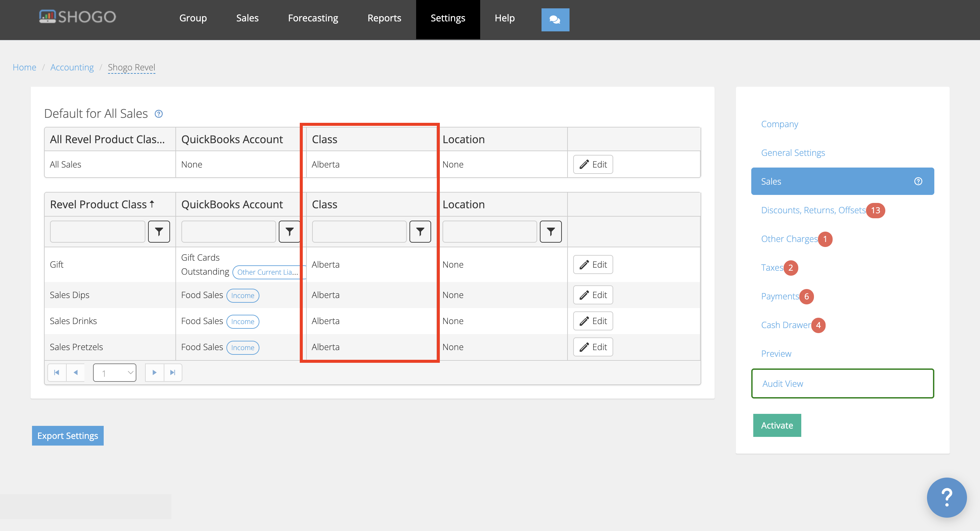Edit the Sales Pretzels row mapping
980x531 pixels.
(x=593, y=347)
